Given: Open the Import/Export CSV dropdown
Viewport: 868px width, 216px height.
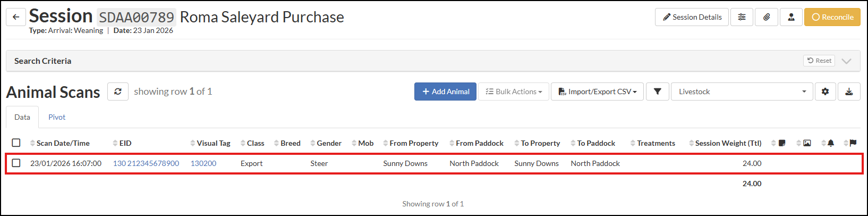Looking at the screenshot, I should coord(597,92).
